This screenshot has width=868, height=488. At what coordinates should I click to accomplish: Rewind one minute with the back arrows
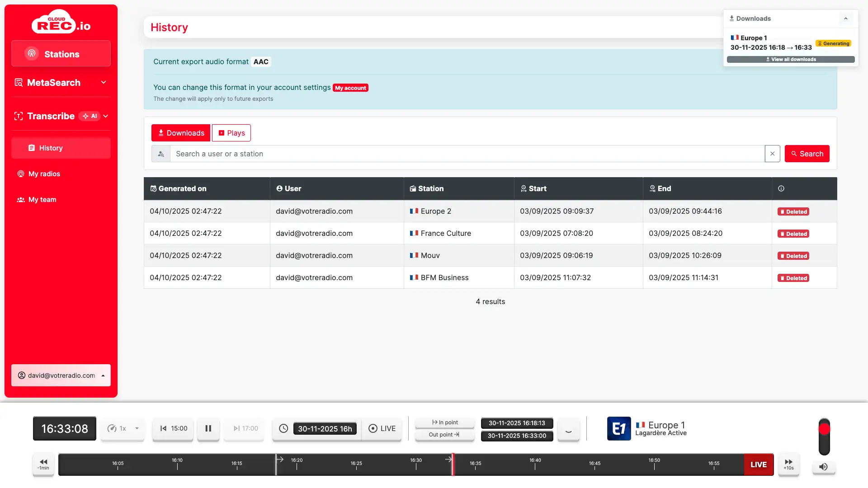(43, 464)
